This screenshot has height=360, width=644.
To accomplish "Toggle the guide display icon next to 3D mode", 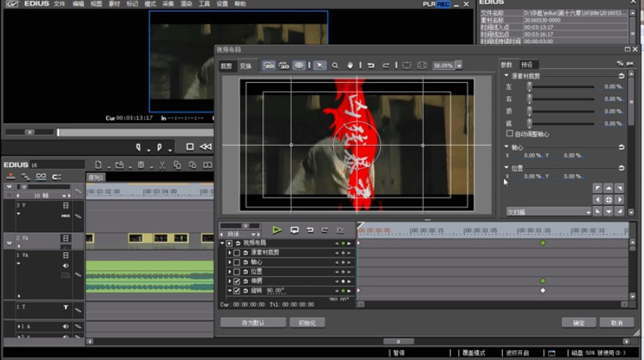I will pos(299,65).
